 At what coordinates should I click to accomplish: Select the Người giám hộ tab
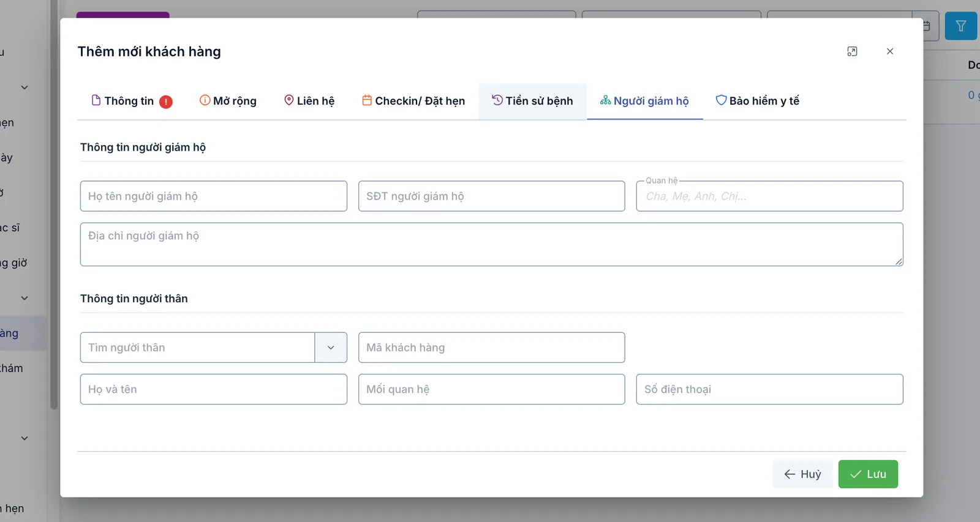pos(645,101)
